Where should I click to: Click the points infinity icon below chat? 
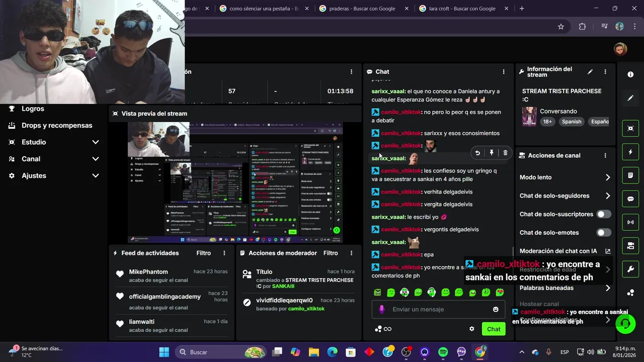point(383,329)
